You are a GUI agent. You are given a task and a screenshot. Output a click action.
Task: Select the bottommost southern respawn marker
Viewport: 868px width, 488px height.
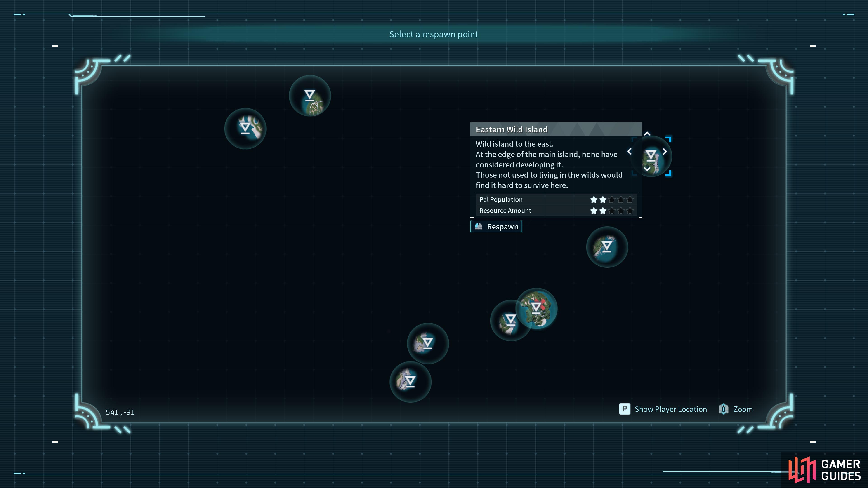410,382
